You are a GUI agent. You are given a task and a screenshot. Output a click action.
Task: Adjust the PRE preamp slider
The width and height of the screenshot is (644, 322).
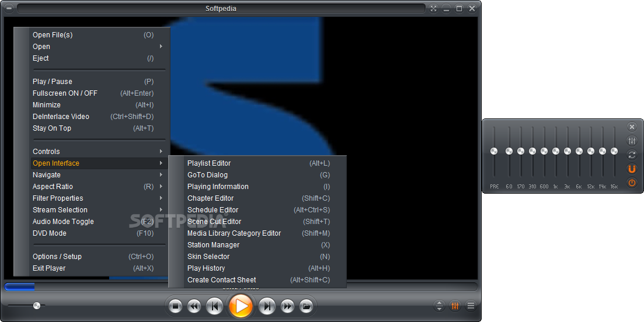tap(494, 151)
